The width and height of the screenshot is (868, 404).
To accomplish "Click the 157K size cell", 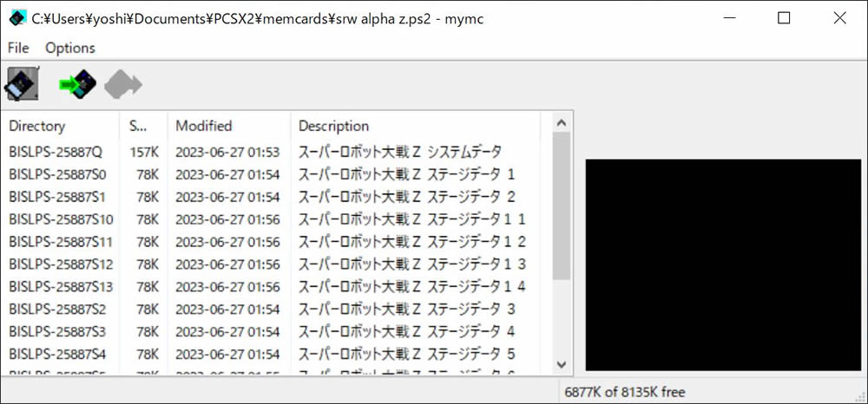I will pos(144,152).
